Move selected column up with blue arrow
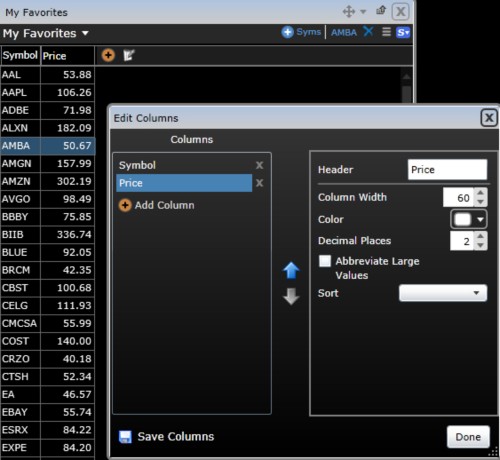Viewport: 500px width, 460px height. 291,270
